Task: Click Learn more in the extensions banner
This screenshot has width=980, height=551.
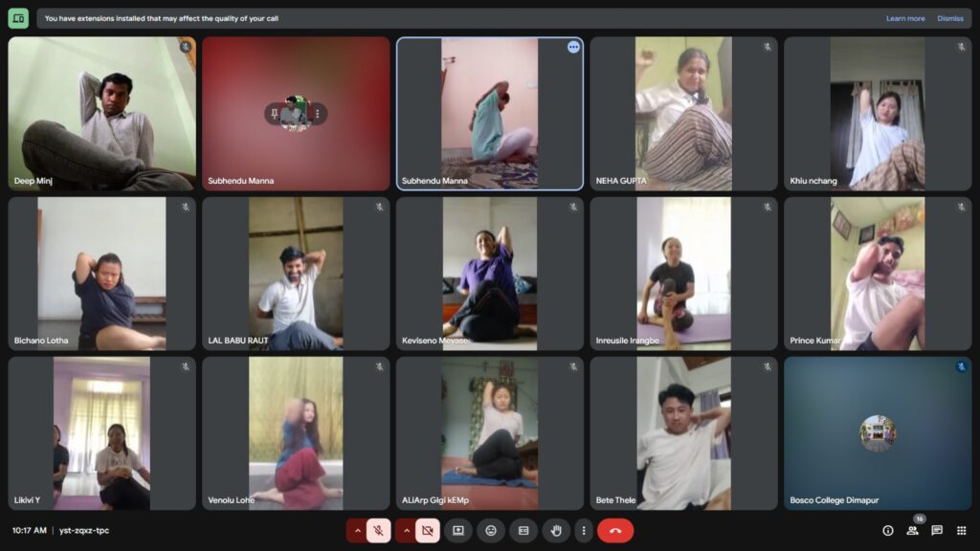Action: coord(905,18)
